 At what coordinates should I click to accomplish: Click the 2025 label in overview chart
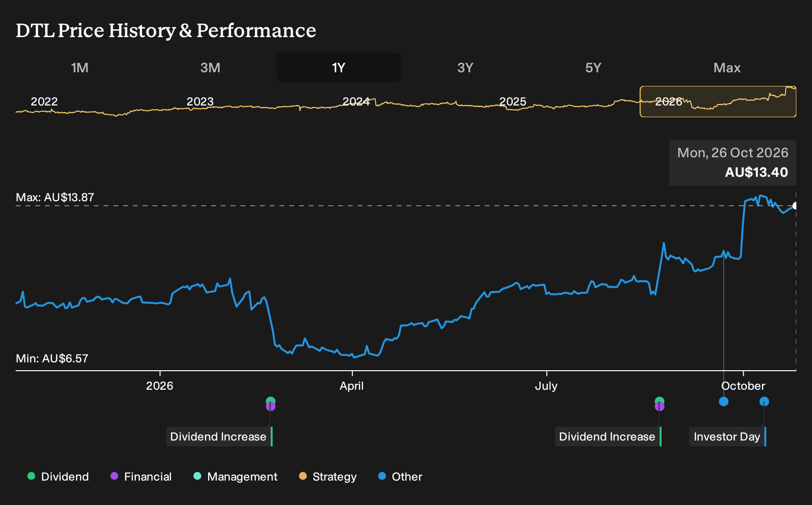point(513,102)
